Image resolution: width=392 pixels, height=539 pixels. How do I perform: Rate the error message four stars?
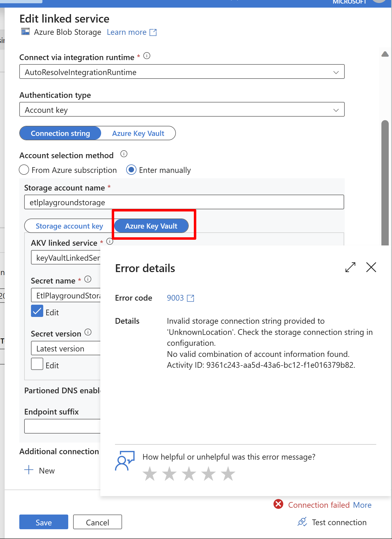[x=209, y=473]
